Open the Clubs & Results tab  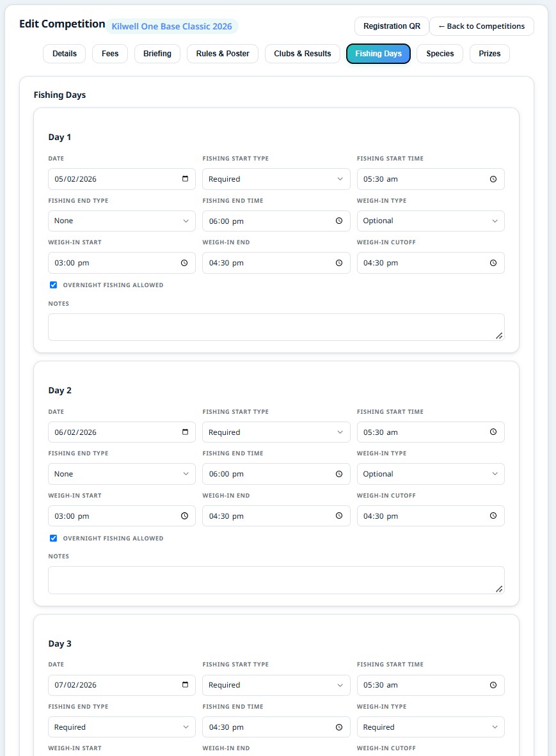[x=303, y=54]
